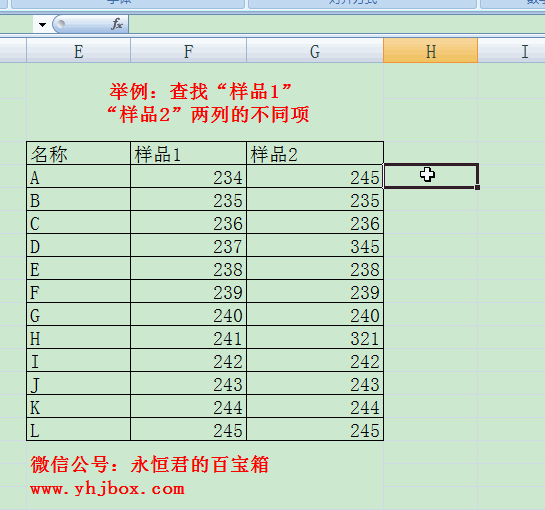This screenshot has width=545, height=510.
Task: Select name cell 'F' in the table
Action: click(x=79, y=291)
